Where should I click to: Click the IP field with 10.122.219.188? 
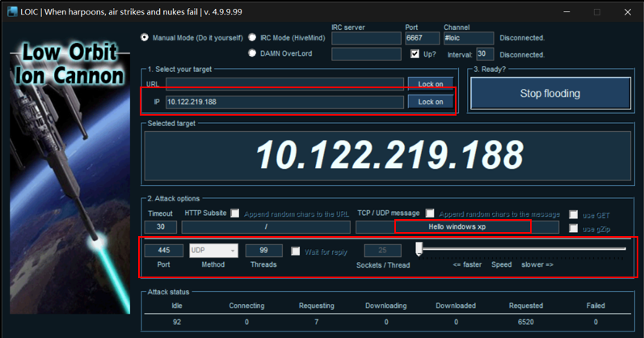click(284, 102)
